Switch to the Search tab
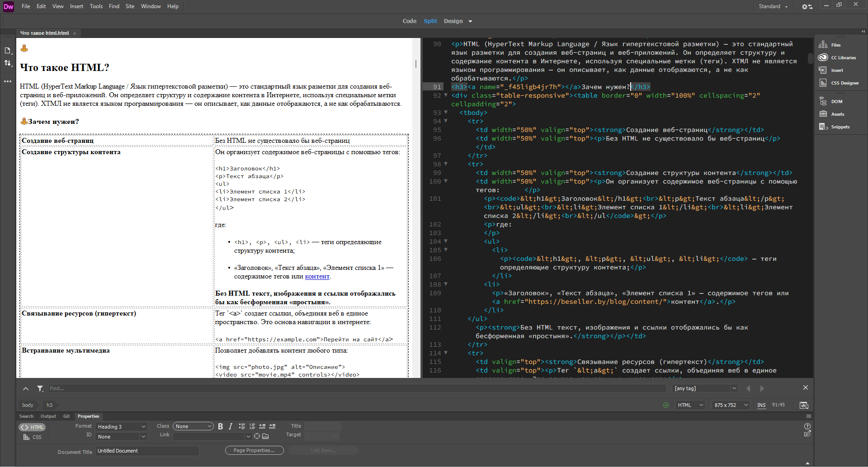The height and width of the screenshot is (467, 868). point(26,416)
